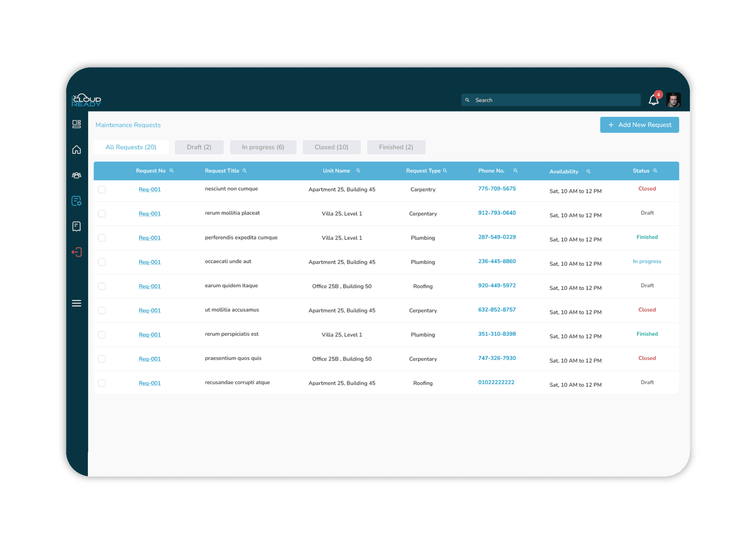Open the Tenants/Users section in sidebar
756x544 pixels.
click(x=76, y=175)
